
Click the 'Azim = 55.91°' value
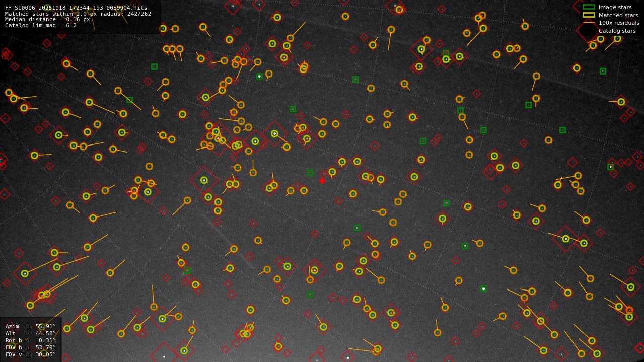(30, 326)
